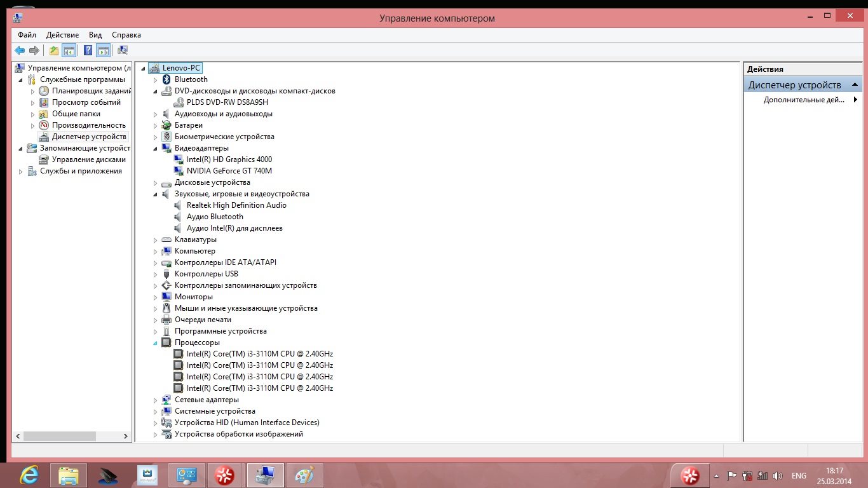Select Мыши и иные указывающие устройства

(246, 308)
